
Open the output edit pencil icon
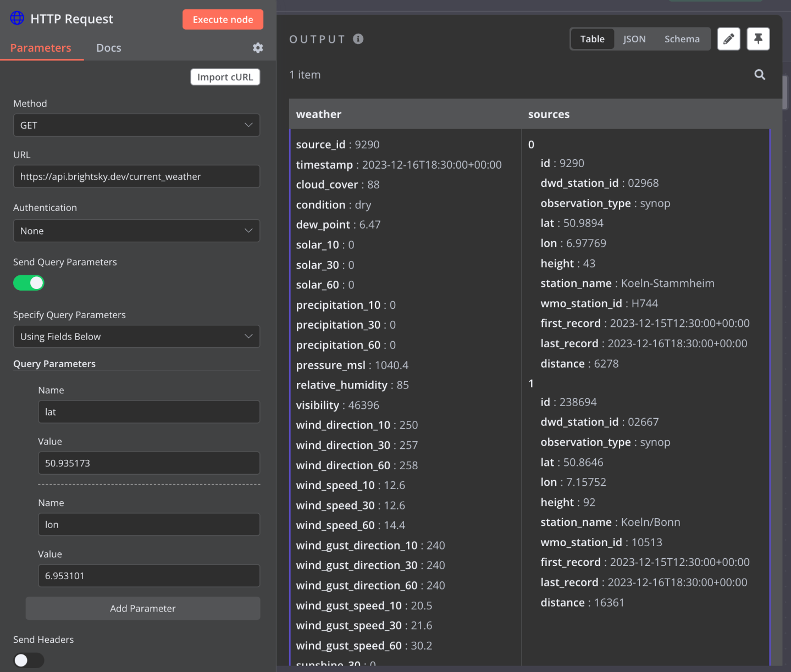729,38
